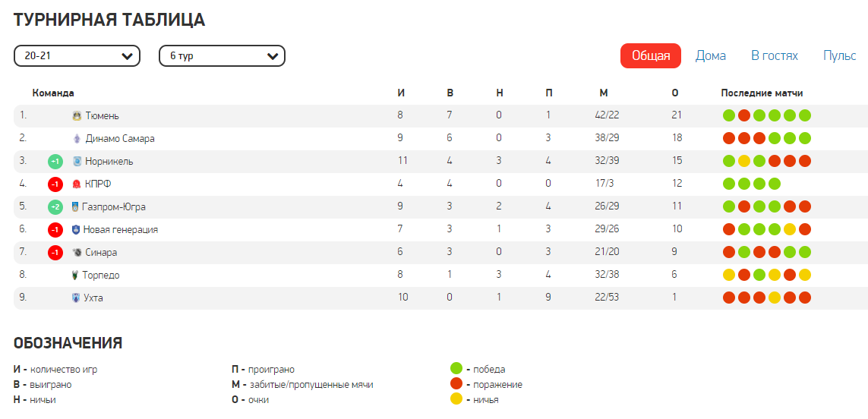
Task: Switch to the В гостях tab
Action: pos(775,55)
